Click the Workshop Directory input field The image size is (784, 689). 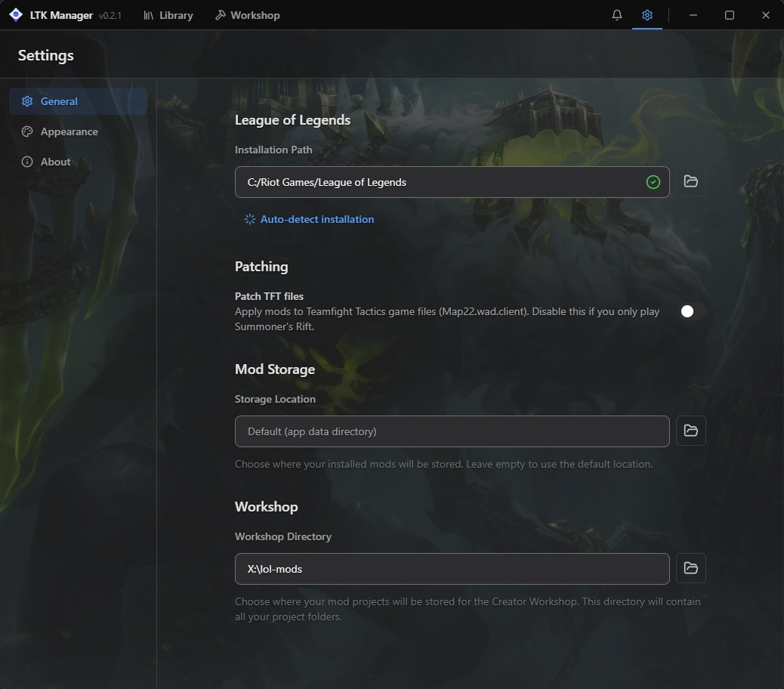pos(452,569)
